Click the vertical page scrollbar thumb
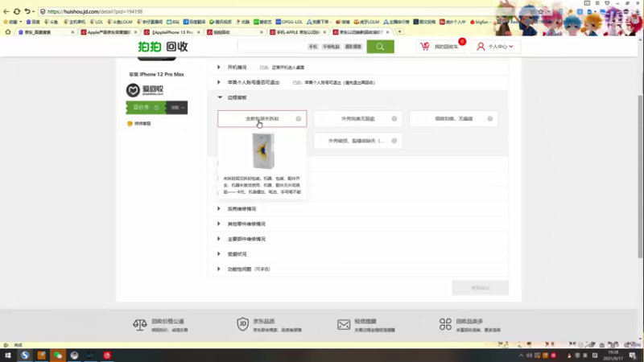The image size is (644, 362). [640, 176]
